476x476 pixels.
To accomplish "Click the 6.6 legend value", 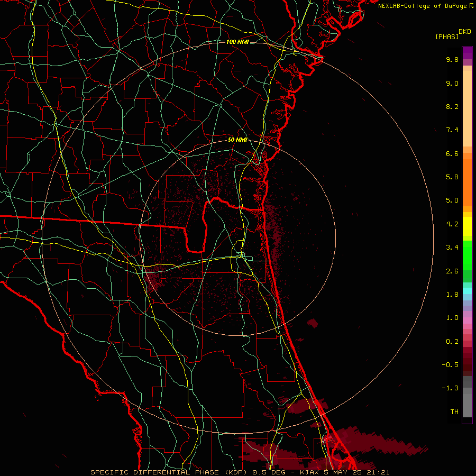I will pyautogui.click(x=452, y=153).
